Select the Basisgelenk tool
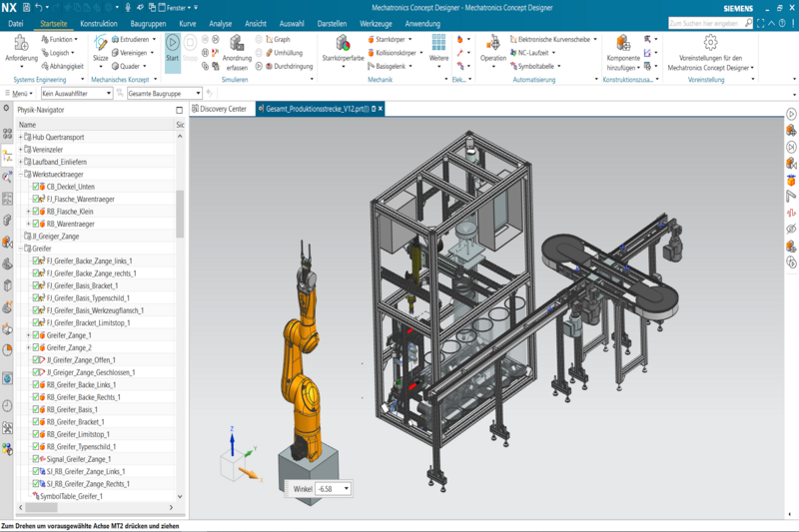 390,66
